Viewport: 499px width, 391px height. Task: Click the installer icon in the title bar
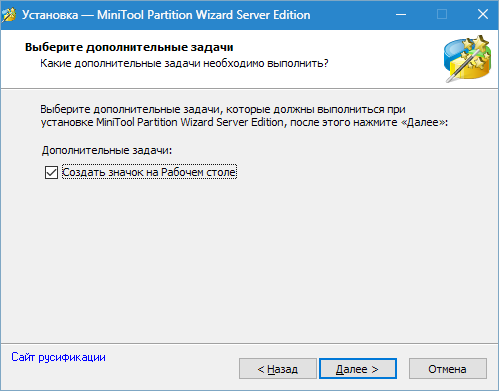[x=9, y=15]
